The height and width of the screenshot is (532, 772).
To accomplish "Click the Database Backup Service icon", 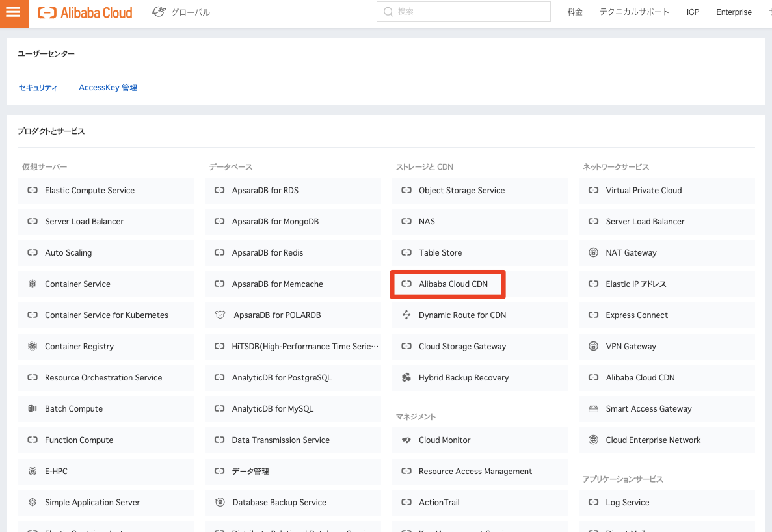I will click(x=220, y=502).
